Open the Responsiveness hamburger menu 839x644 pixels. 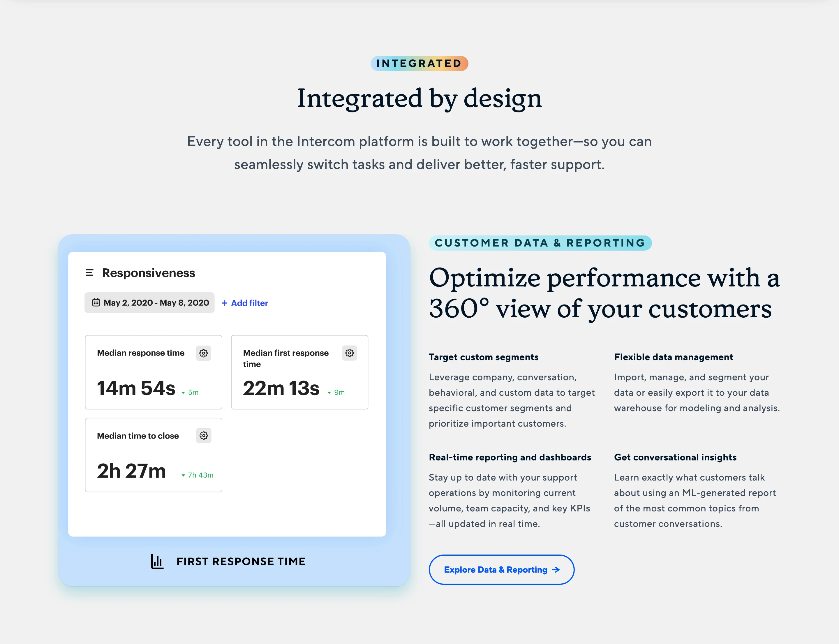[89, 272]
